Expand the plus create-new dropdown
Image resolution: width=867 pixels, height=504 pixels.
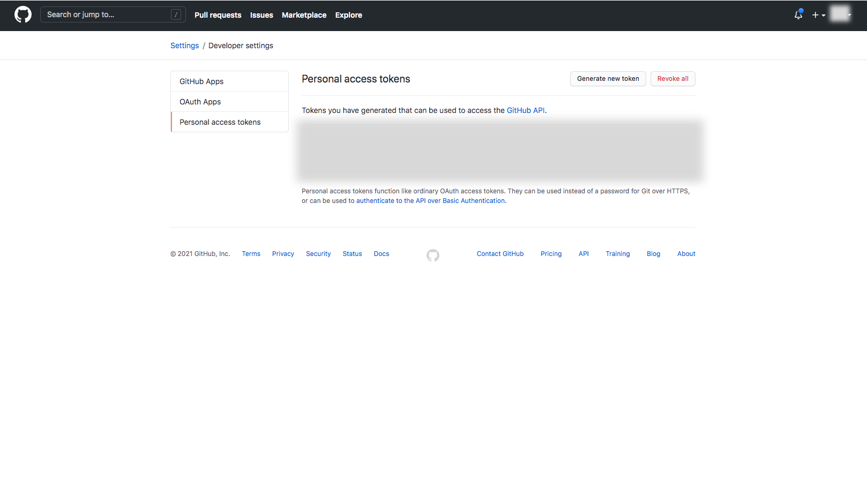pyautogui.click(x=818, y=15)
